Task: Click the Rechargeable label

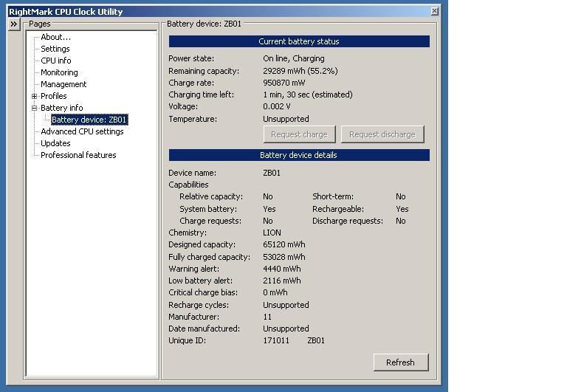Action: pyautogui.click(x=338, y=210)
